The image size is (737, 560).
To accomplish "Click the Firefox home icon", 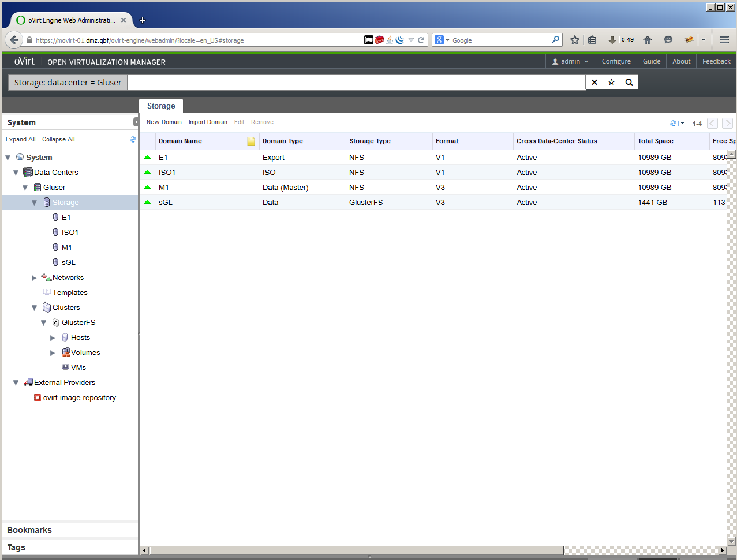I will pyautogui.click(x=648, y=40).
